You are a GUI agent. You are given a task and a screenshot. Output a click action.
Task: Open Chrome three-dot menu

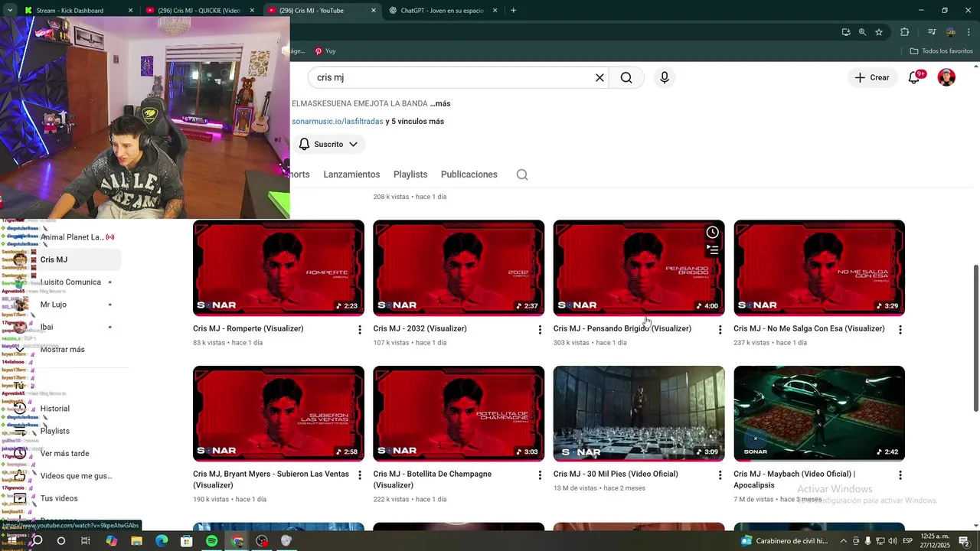click(969, 32)
